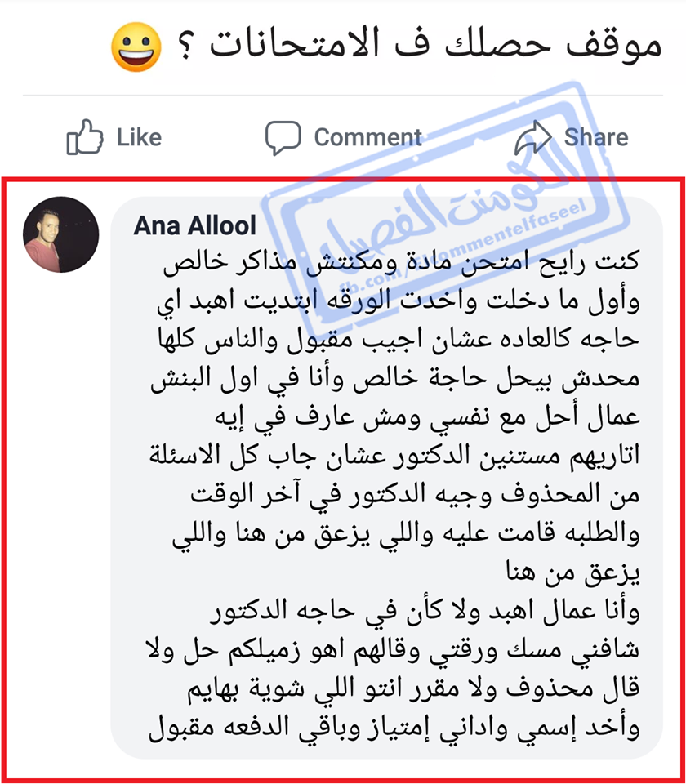Open the Ana Allool commenter name link
Image resolution: width=686 pixels, height=784 pixels.
point(194,225)
